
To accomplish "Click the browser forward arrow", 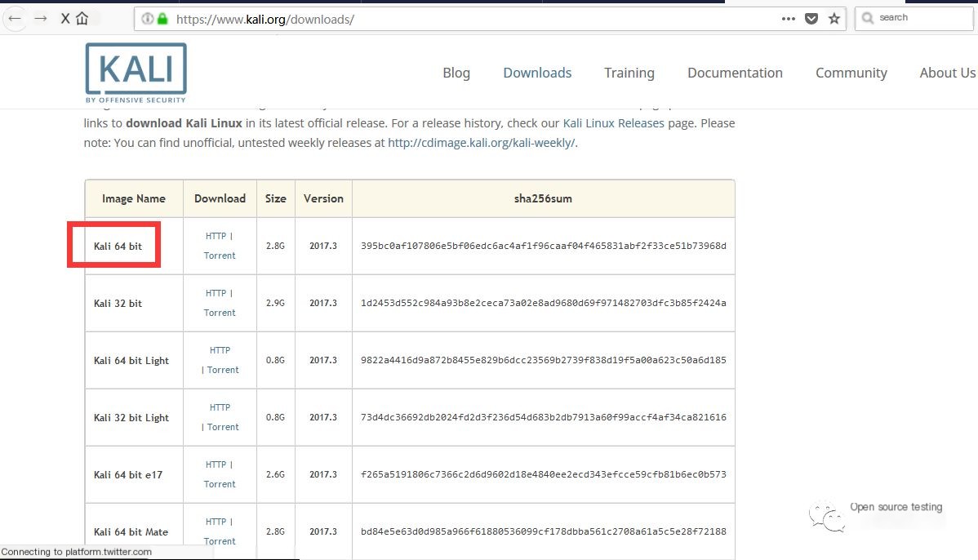I will (x=41, y=19).
